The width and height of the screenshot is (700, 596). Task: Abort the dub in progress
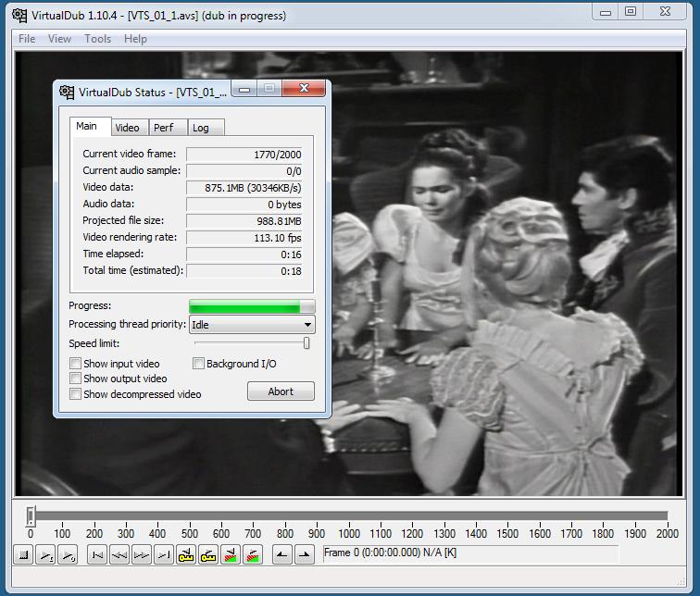281,391
